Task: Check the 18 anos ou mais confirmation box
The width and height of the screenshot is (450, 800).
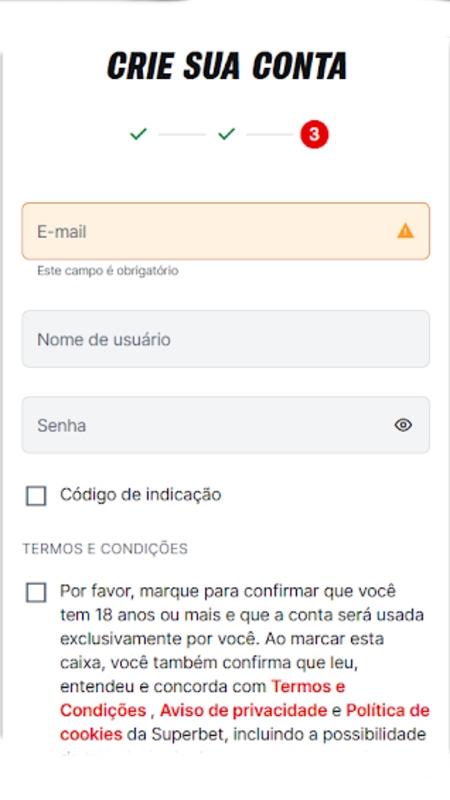Action: coord(36,593)
